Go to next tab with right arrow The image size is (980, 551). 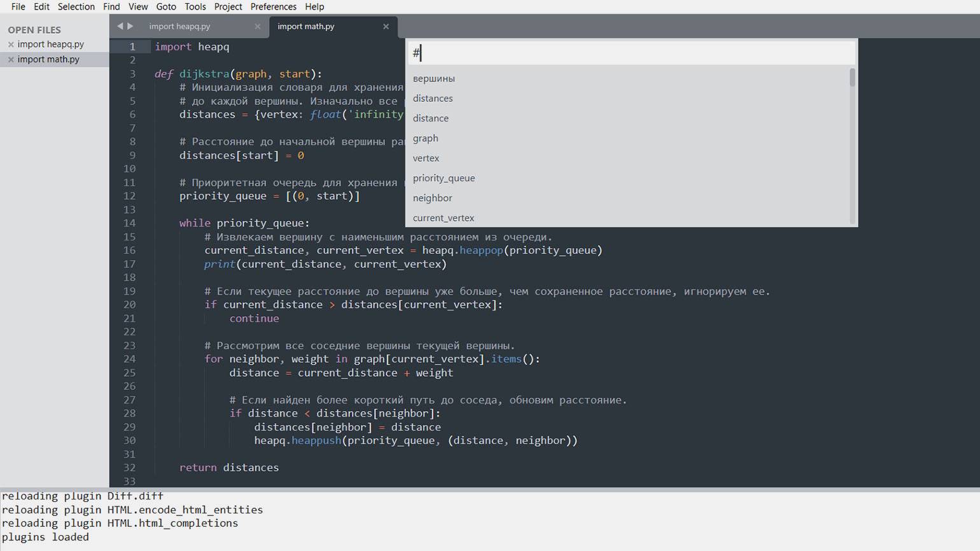tap(130, 26)
